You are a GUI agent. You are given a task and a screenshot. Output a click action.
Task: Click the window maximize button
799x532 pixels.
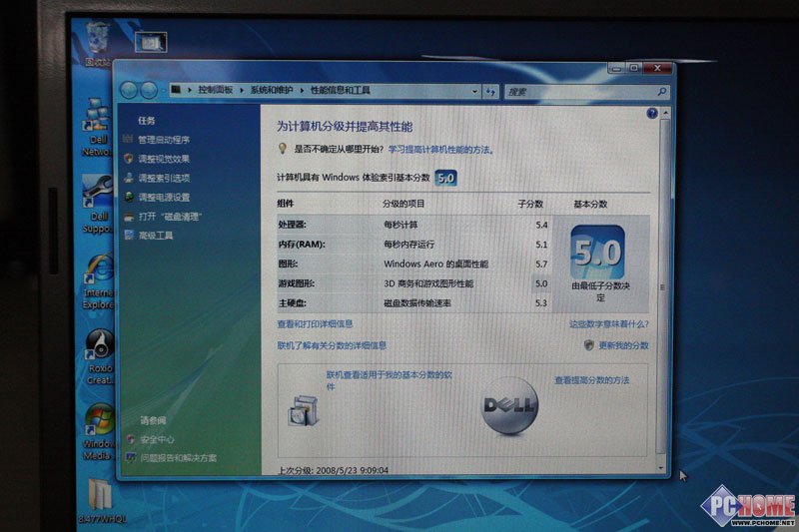click(634, 68)
